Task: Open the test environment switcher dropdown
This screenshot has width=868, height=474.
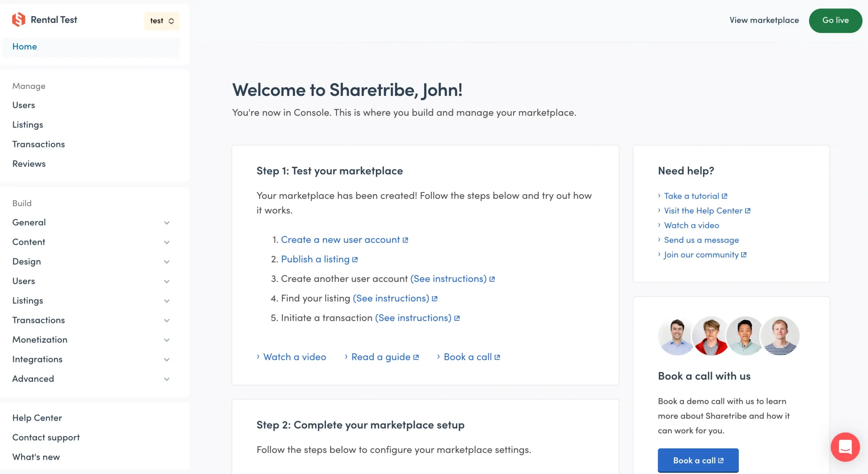Action: [162, 21]
